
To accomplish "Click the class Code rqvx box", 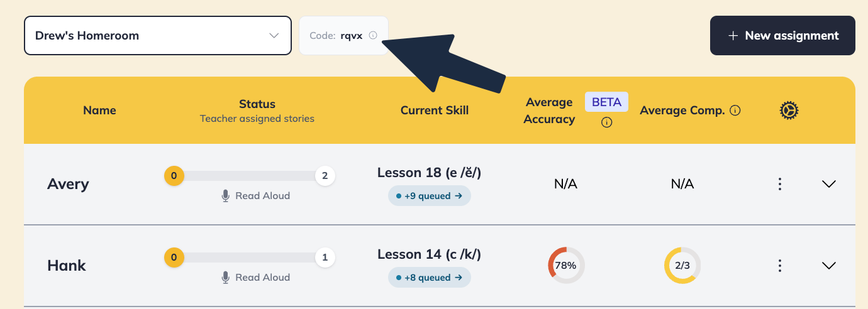I will pos(343,35).
